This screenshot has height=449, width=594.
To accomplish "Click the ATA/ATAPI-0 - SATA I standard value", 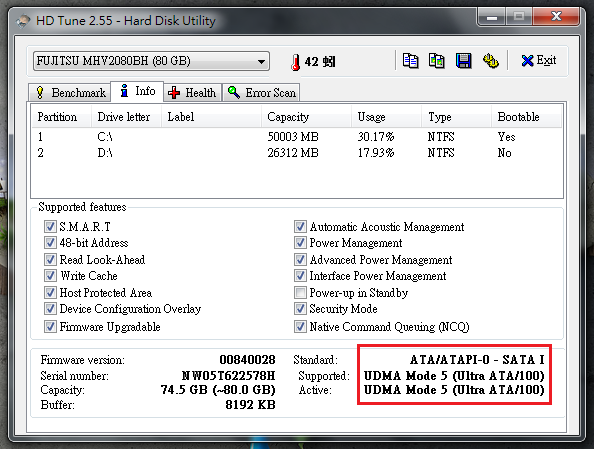I will pyautogui.click(x=477, y=360).
